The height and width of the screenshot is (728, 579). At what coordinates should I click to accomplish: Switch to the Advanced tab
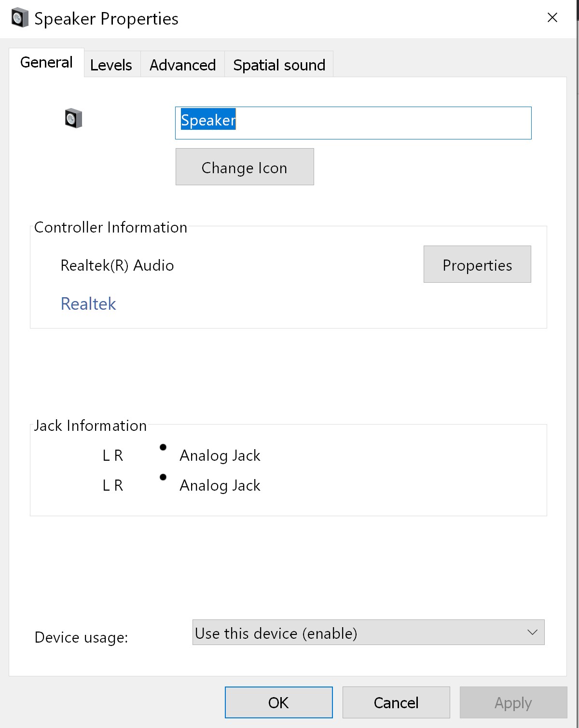coord(182,64)
